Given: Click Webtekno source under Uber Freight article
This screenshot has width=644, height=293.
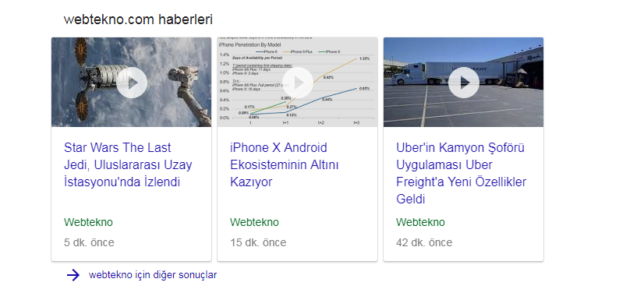Looking at the screenshot, I should pyautogui.click(x=420, y=222).
